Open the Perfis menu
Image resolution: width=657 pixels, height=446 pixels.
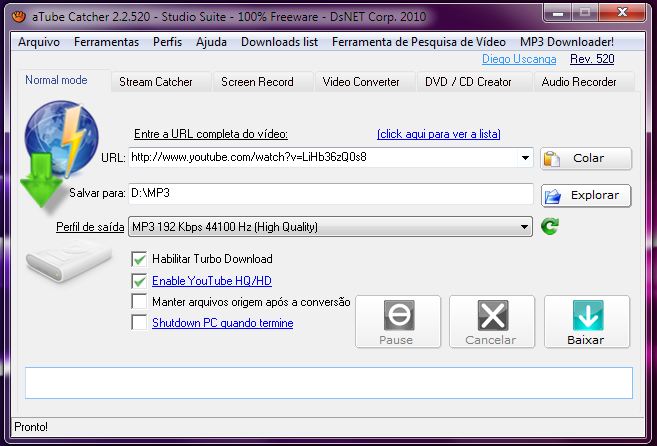(168, 42)
